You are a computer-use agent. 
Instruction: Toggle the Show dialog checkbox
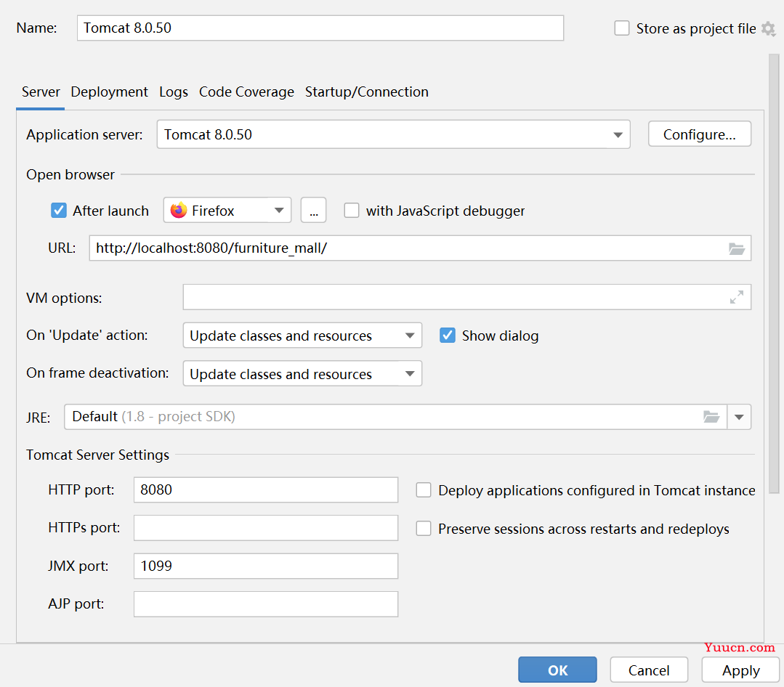coord(448,336)
